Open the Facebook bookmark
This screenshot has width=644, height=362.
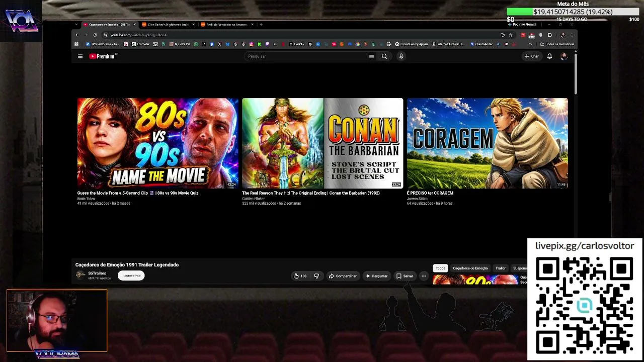(x=212, y=44)
